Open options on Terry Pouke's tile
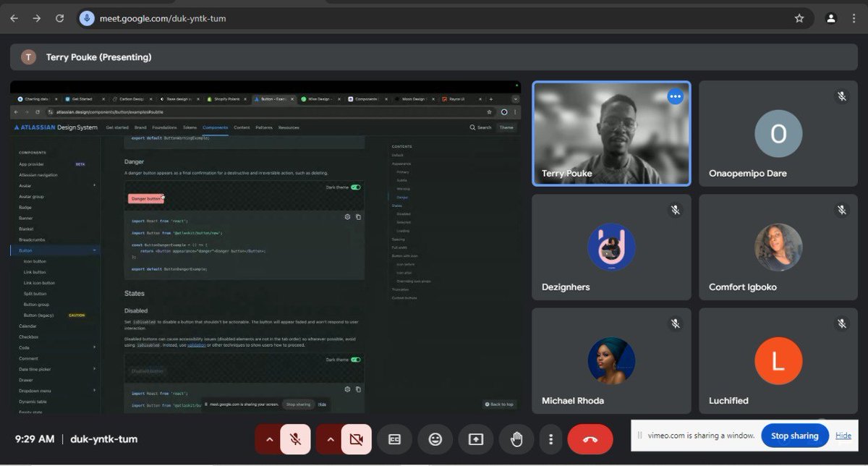 676,96
